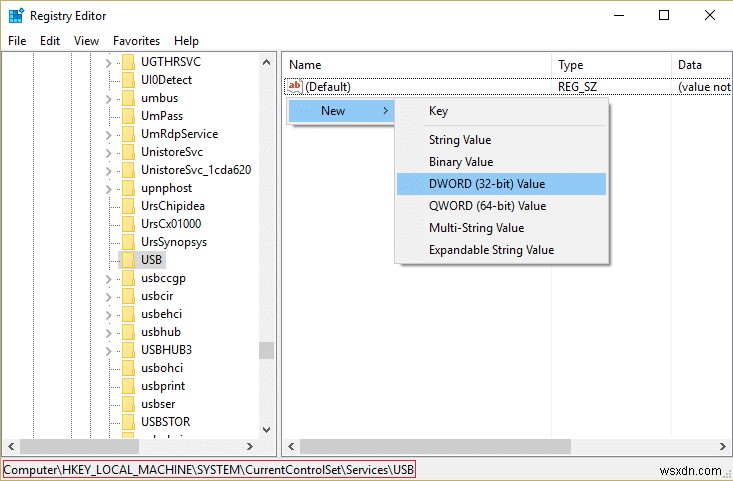
Task: Click the REG_SZ type cell
Action: tap(577, 87)
